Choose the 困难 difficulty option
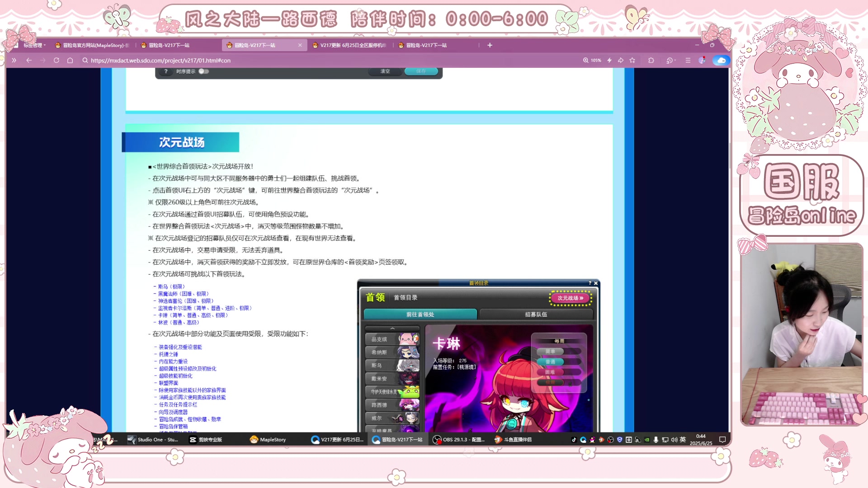The image size is (868, 488). click(x=550, y=372)
